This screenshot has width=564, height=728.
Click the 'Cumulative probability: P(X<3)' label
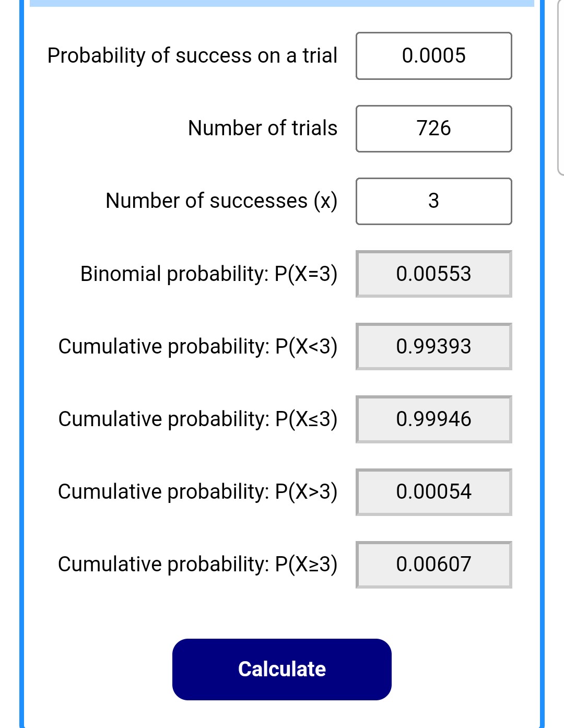coord(198,346)
